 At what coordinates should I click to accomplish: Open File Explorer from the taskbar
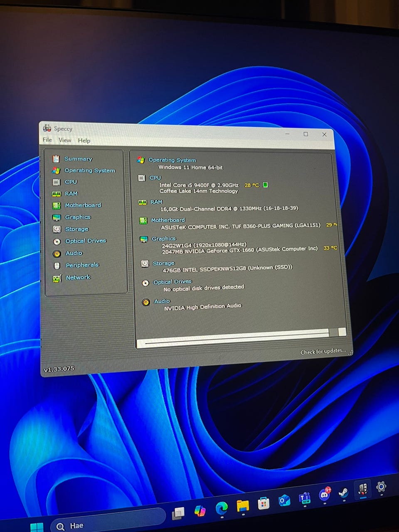point(243,505)
